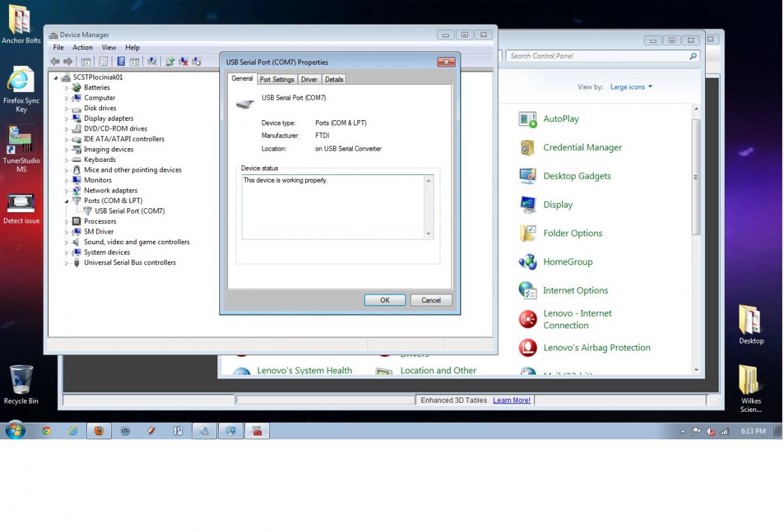Click the Learn More! link
Image resolution: width=784 pixels, height=532 pixels.
tap(512, 400)
